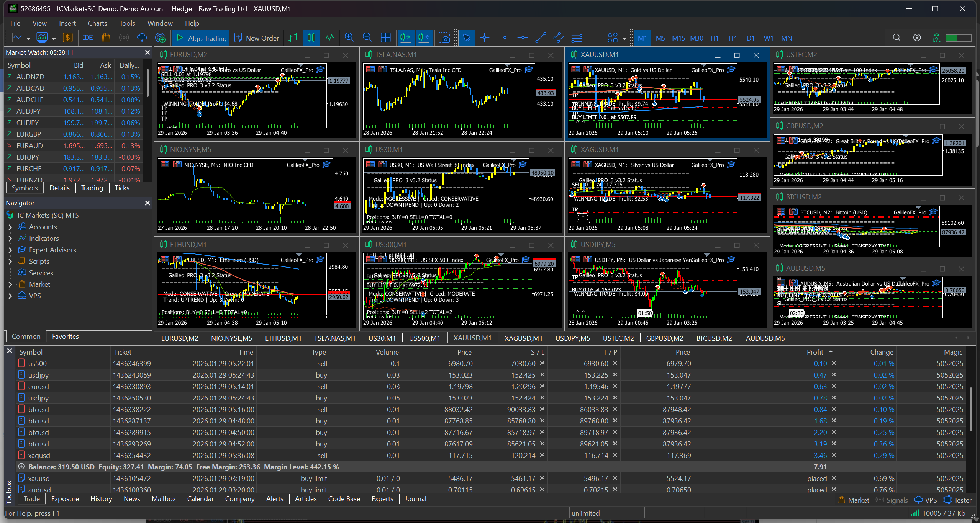Click the New Order button

coord(257,38)
